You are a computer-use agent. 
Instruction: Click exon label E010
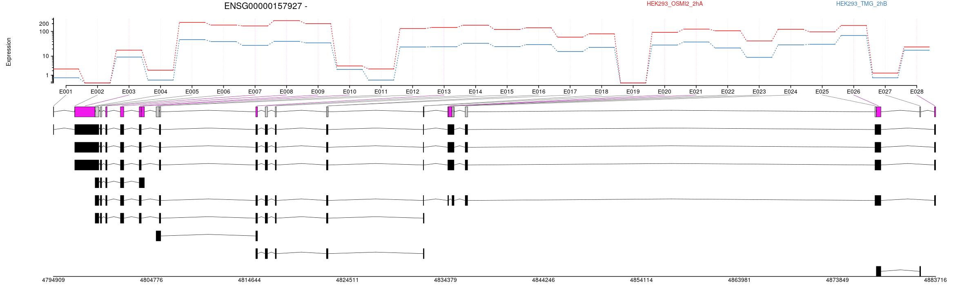tap(350, 92)
